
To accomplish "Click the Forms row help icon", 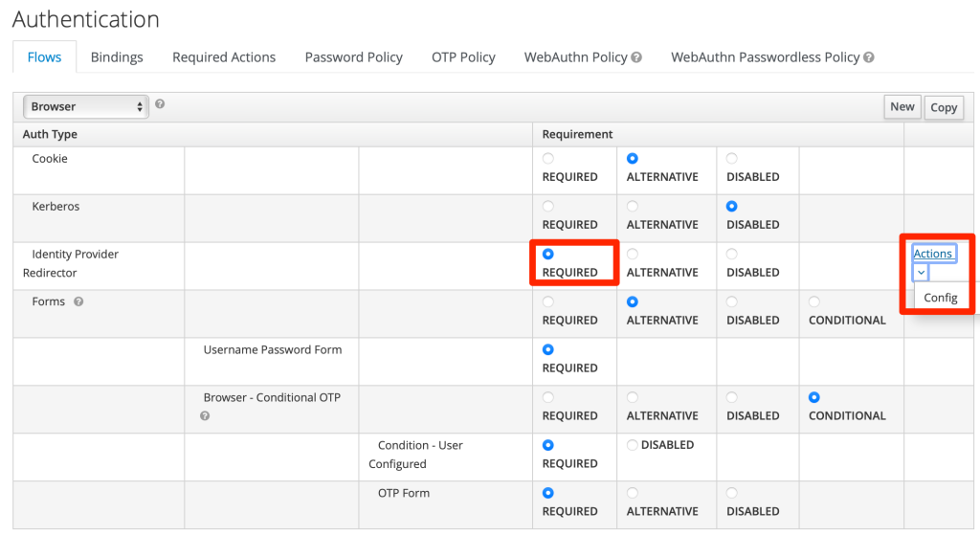I will click(78, 301).
